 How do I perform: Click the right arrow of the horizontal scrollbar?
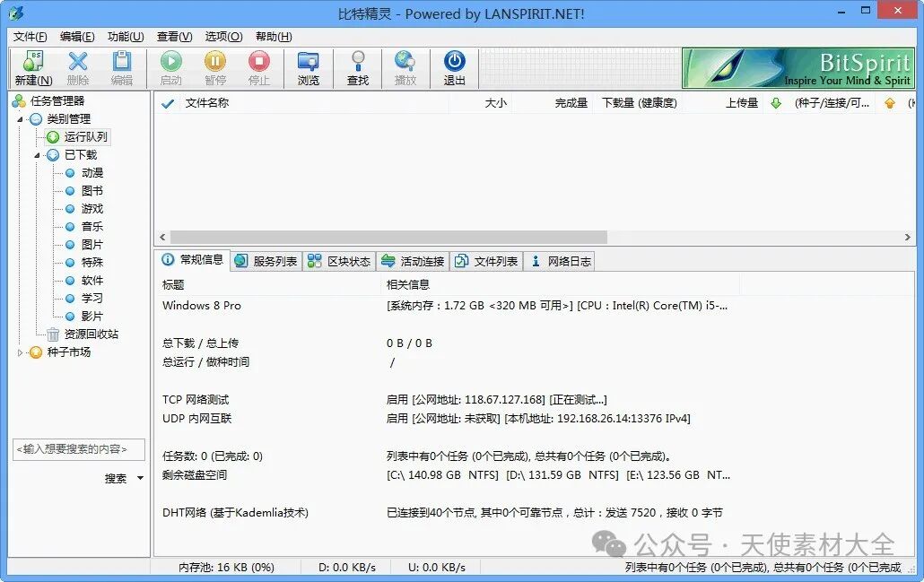909,237
